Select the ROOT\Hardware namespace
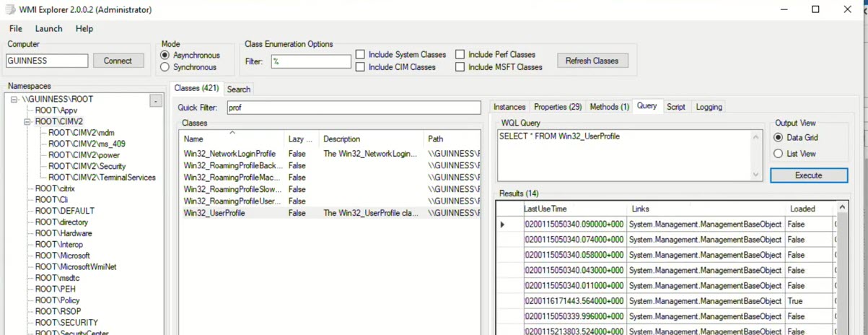This screenshot has height=335, width=868. [63, 233]
